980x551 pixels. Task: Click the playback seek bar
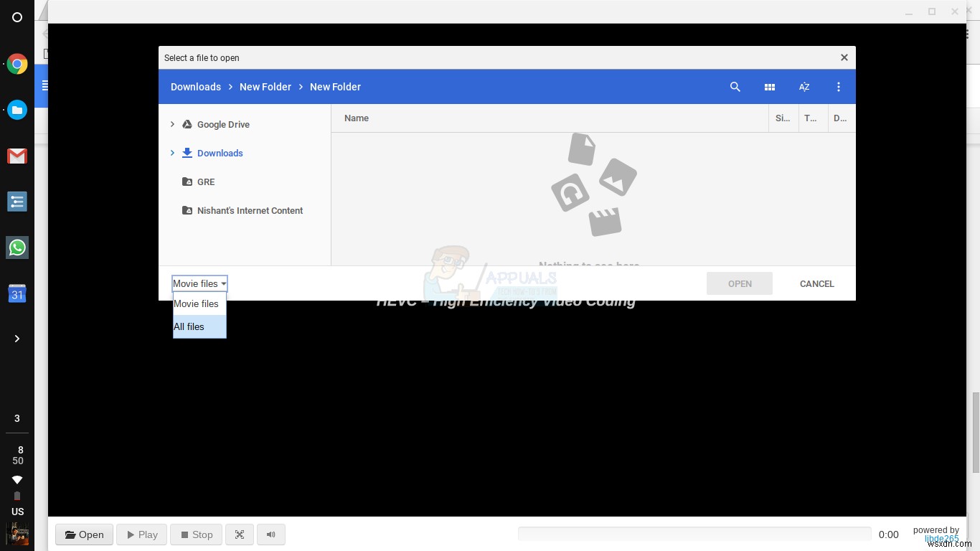click(694, 533)
